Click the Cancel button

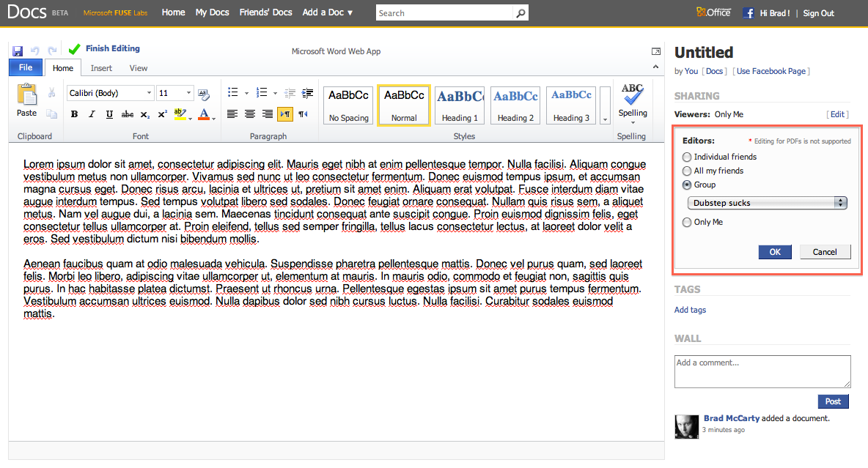tap(825, 252)
